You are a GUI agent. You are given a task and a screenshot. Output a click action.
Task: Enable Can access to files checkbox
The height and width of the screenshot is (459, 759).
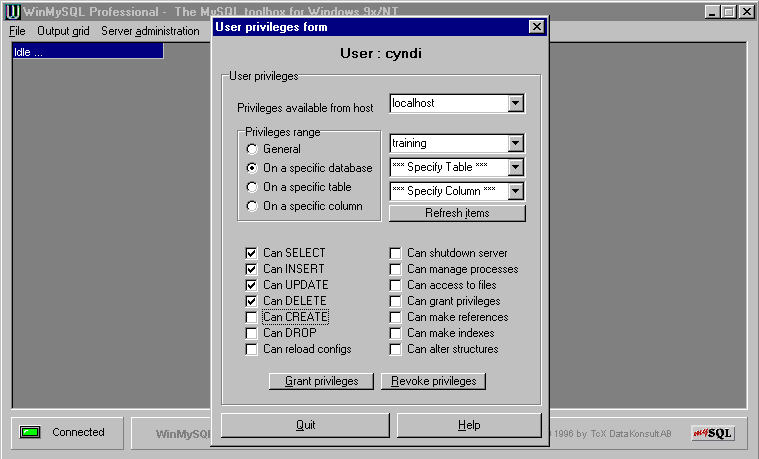(395, 285)
